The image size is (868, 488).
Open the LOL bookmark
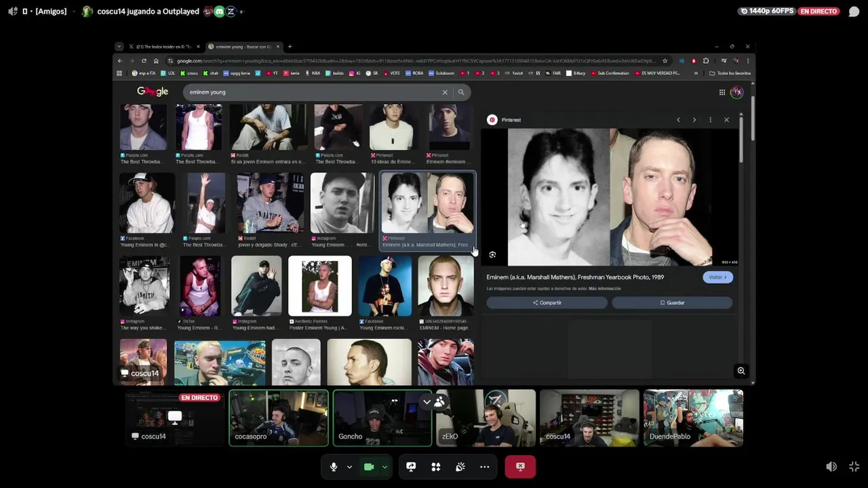tap(167, 73)
